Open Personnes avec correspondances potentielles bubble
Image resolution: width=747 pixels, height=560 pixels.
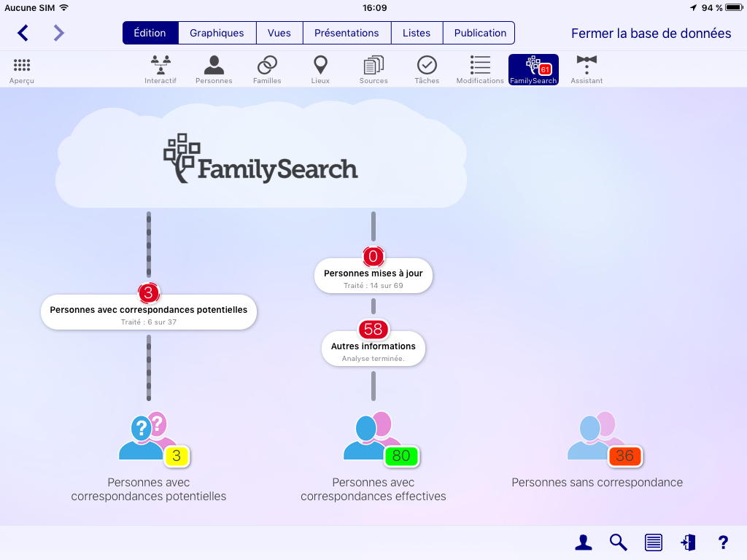pyautogui.click(x=149, y=312)
